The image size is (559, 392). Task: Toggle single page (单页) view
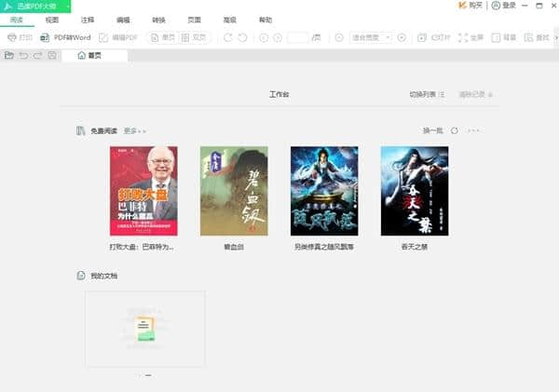[x=162, y=37]
